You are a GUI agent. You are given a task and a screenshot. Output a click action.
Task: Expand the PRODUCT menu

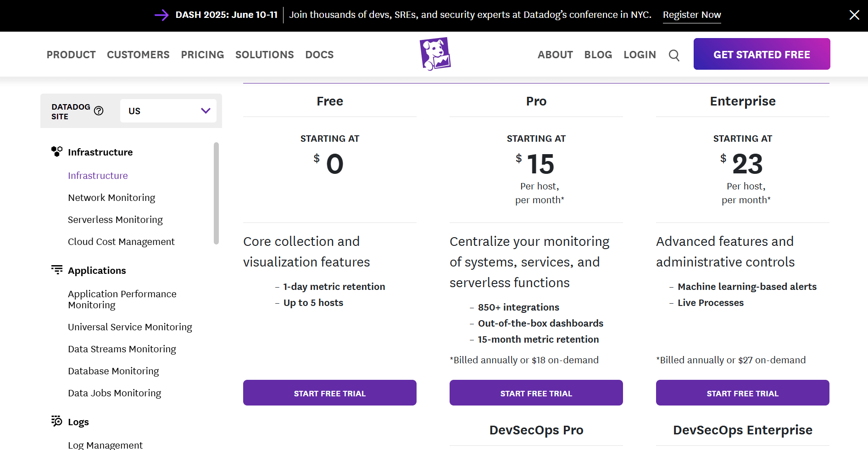71,54
